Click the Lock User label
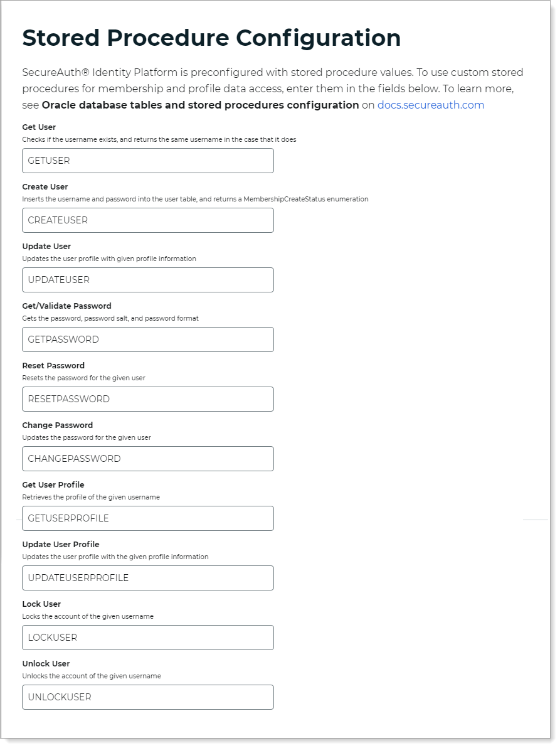 (40, 604)
